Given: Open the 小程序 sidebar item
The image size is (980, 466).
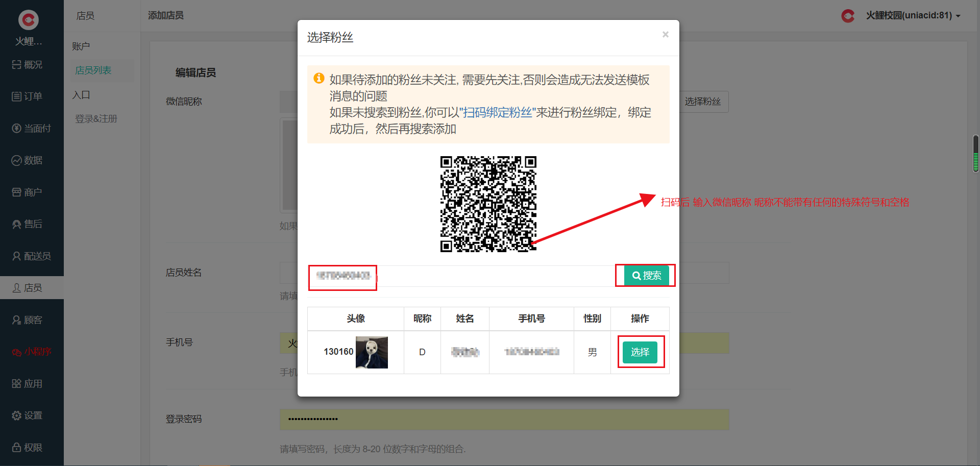Looking at the screenshot, I should (x=32, y=352).
